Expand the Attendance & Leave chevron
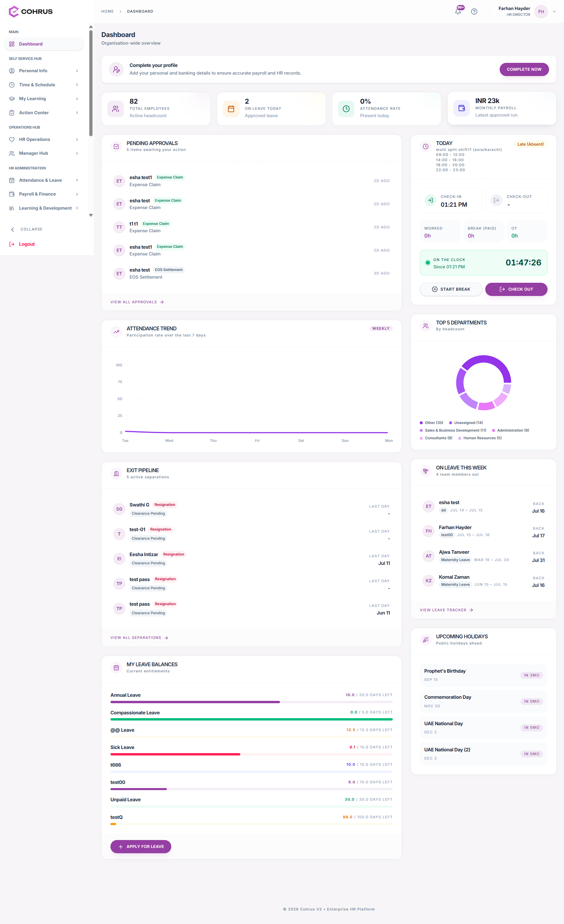 (77, 180)
